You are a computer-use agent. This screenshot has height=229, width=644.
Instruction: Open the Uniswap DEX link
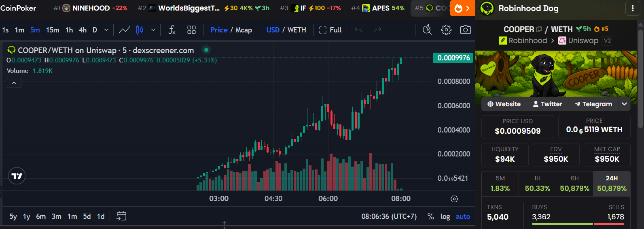[578, 41]
